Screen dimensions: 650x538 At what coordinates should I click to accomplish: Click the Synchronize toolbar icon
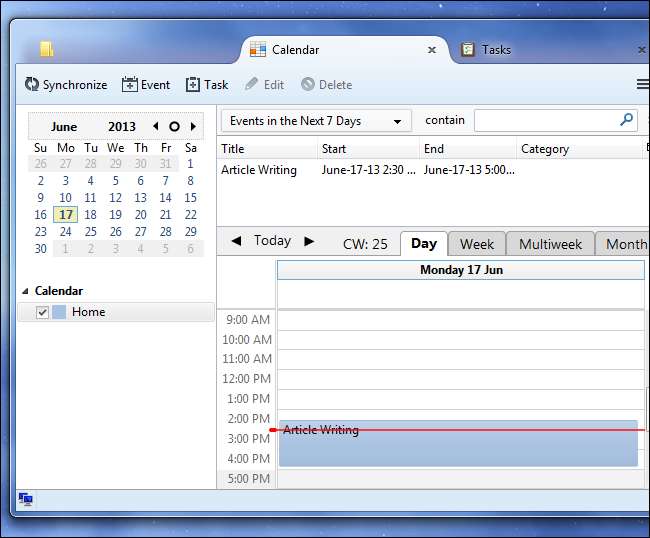pyautogui.click(x=32, y=85)
